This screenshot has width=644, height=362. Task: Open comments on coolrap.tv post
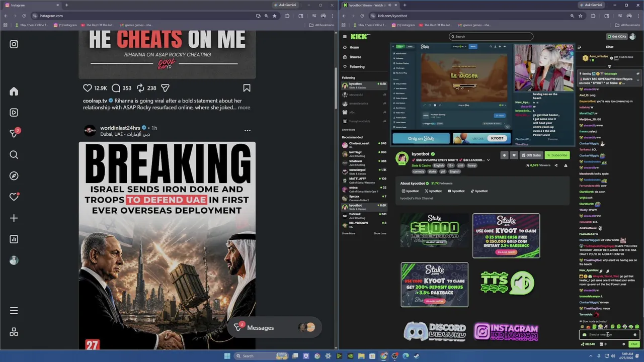(116, 88)
